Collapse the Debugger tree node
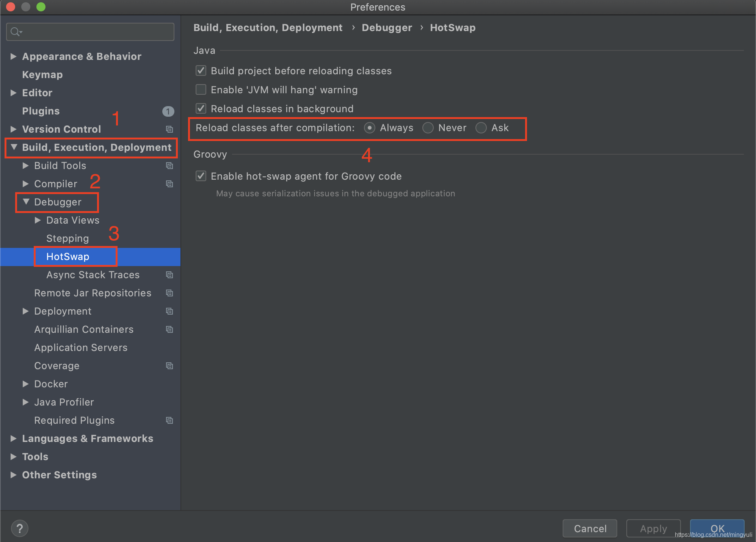756x542 pixels. click(x=26, y=202)
